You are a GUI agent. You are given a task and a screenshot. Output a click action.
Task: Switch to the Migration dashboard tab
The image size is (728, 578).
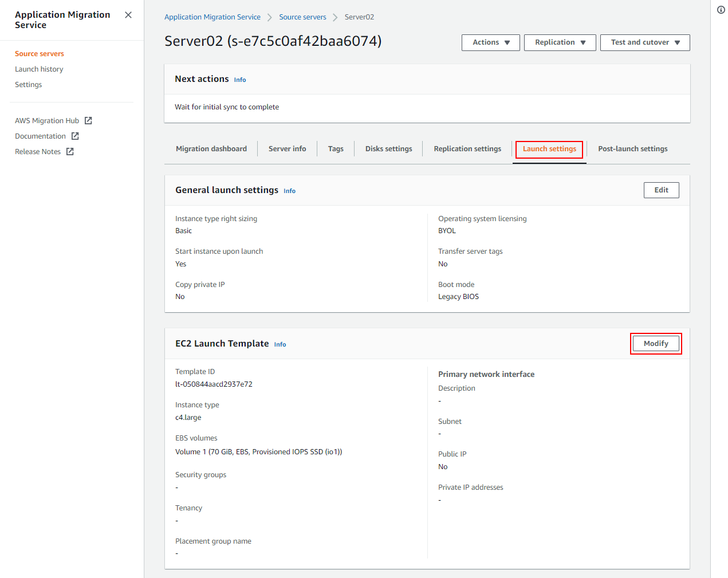[211, 148]
